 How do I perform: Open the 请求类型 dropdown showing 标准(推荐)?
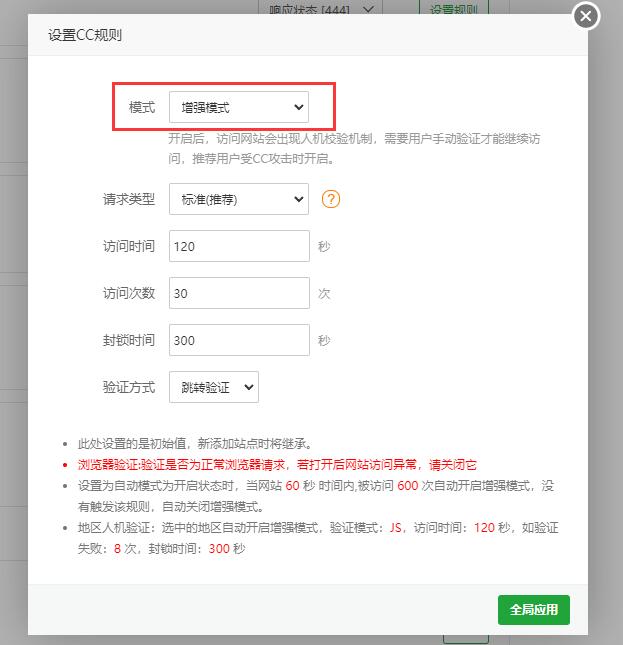239,199
